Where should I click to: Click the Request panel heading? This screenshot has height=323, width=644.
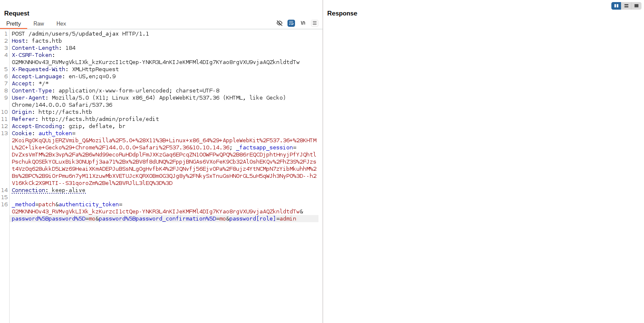coord(17,13)
